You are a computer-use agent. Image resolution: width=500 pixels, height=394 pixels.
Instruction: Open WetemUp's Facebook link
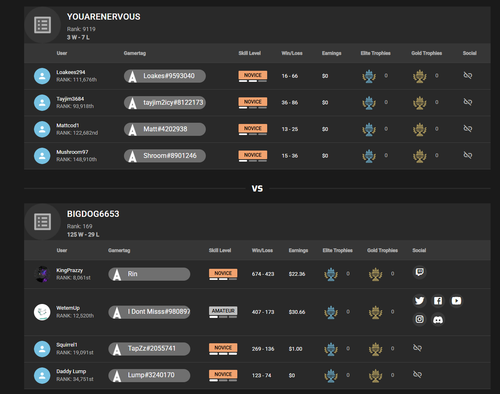click(x=438, y=301)
